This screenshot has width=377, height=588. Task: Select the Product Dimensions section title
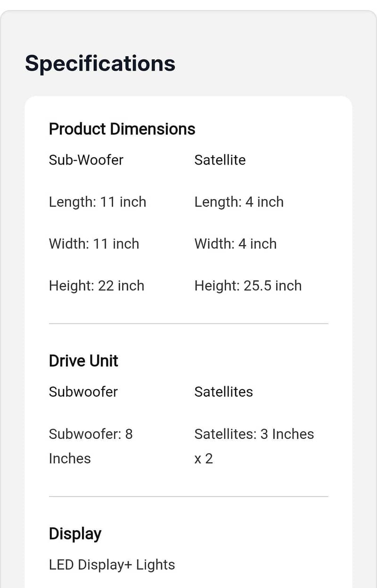(x=122, y=129)
